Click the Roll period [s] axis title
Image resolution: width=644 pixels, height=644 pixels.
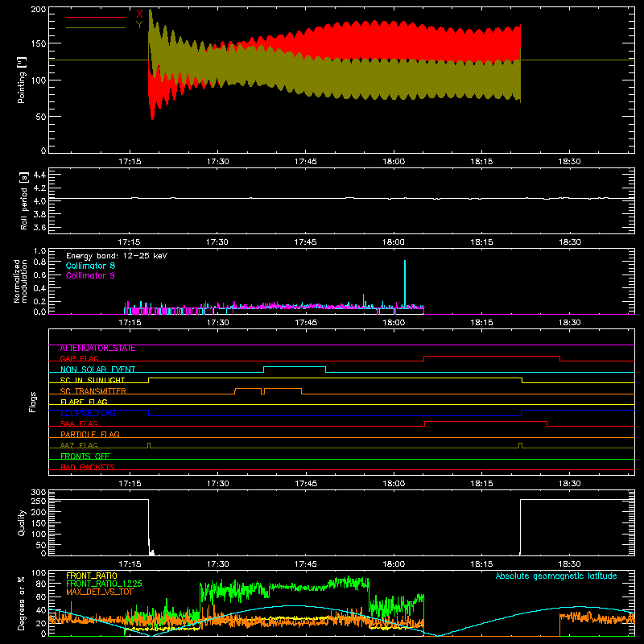pyautogui.click(x=23, y=200)
